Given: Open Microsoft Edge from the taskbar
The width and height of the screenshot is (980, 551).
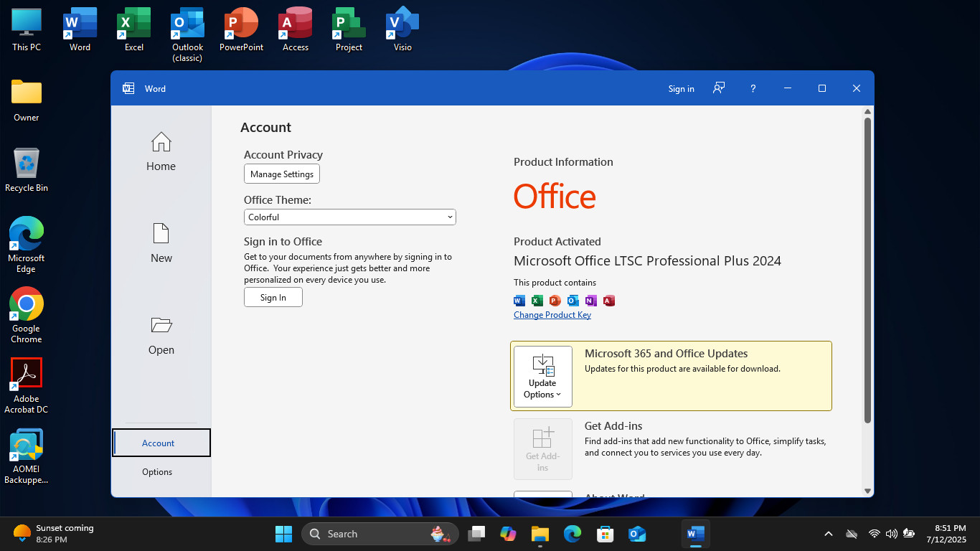Looking at the screenshot, I should pyautogui.click(x=572, y=534).
